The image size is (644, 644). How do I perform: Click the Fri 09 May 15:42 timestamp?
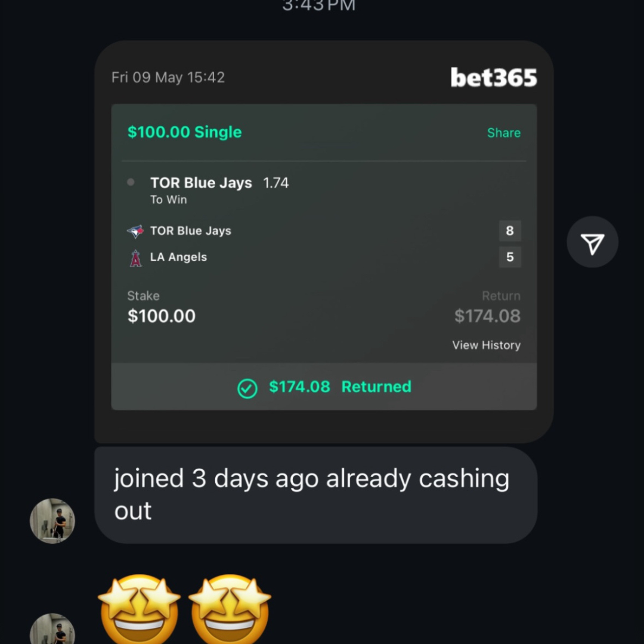click(x=168, y=78)
